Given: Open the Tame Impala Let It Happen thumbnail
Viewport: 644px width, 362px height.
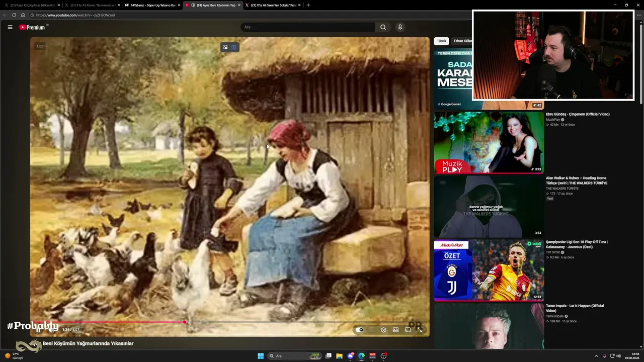Looking at the screenshot, I should pos(489,326).
